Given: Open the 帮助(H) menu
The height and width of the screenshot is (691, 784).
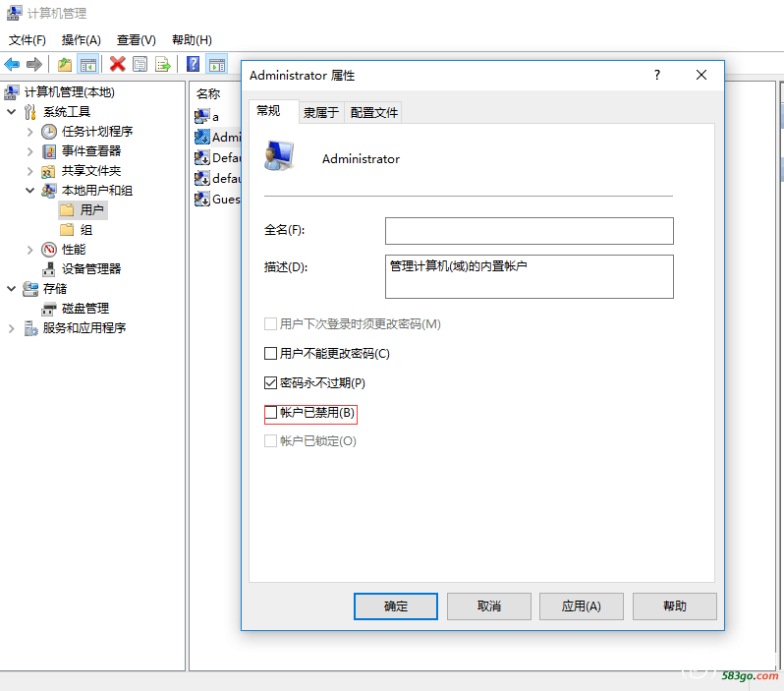Looking at the screenshot, I should (192, 40).
